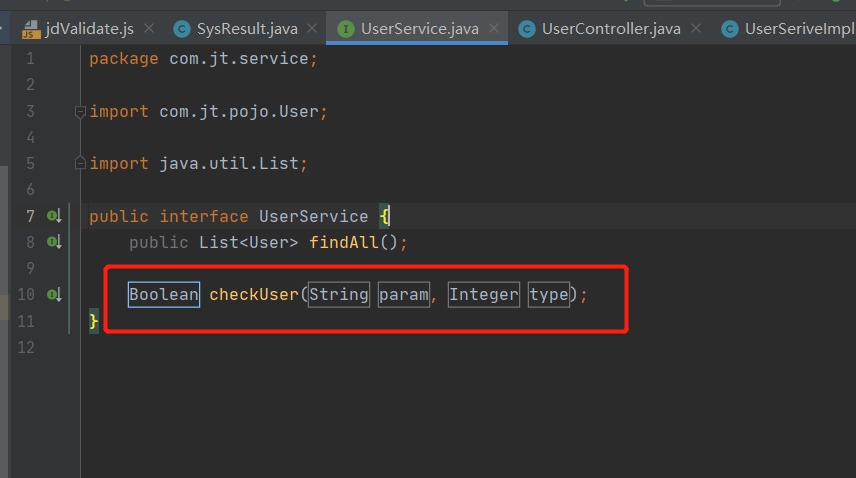The width and height of the screenshot is (856, 478).
Task: Click the findAll method name
Action: click(344, 242)
